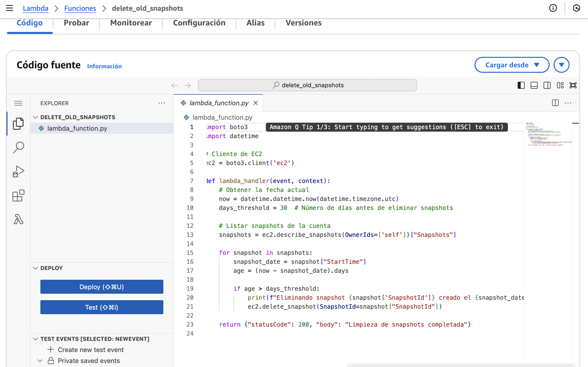Click the delete_old_snapshots breadcrumb title
The height and width of the screenshot is (367, 588).
point(147,8)
